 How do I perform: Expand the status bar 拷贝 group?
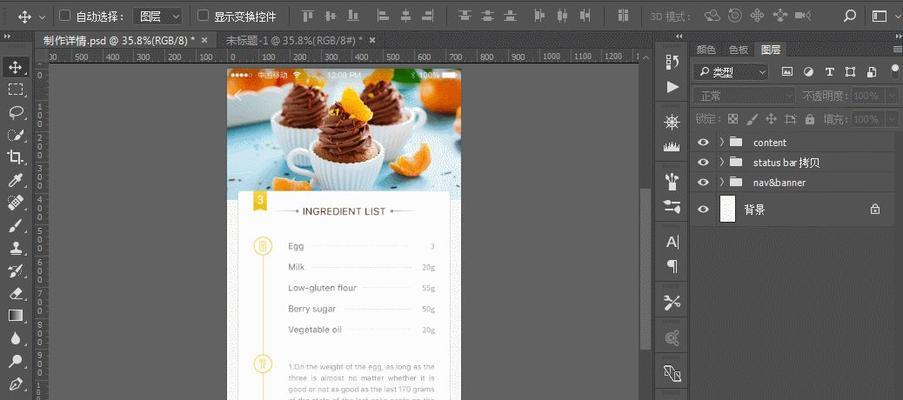pyautogui.click(x=722, y=162)
